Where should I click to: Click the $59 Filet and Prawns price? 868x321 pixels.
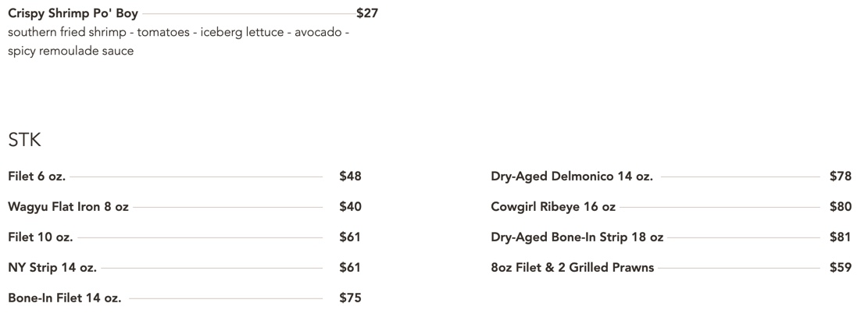(841, 268)
